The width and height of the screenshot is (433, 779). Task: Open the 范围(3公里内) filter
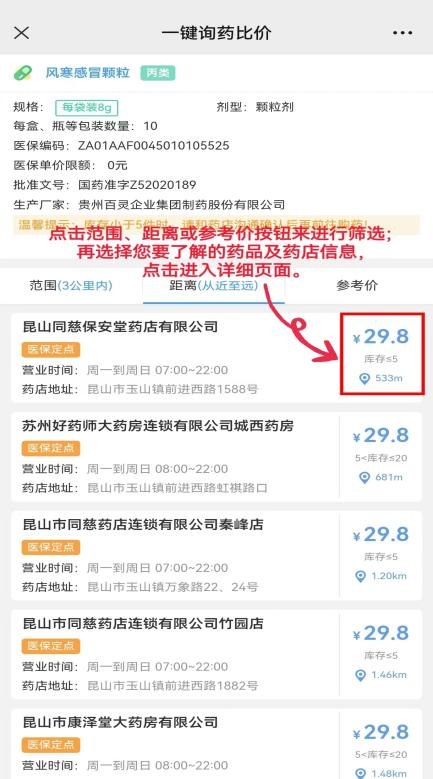[71, 286]
